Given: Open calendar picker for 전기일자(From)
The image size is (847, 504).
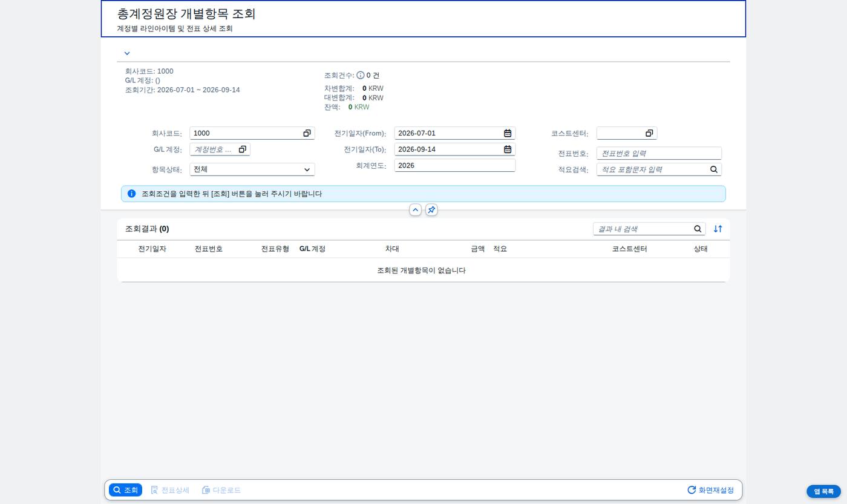Looking at the screenshot, I should (508, 133).
